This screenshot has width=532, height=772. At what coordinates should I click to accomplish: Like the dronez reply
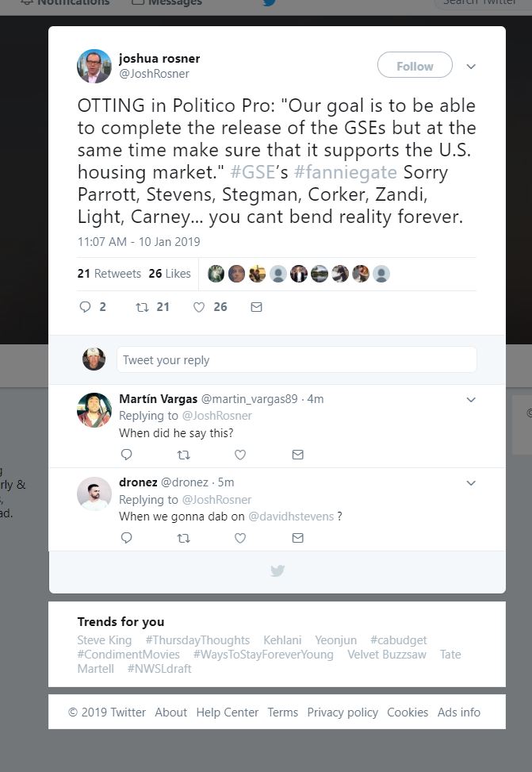(x=240, y=537)
